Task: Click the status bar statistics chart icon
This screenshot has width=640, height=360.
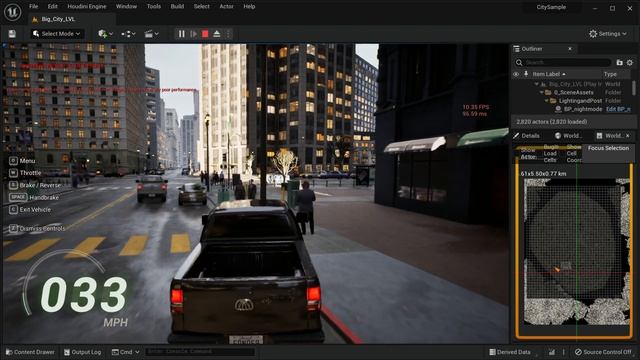Action: [552, 352]
